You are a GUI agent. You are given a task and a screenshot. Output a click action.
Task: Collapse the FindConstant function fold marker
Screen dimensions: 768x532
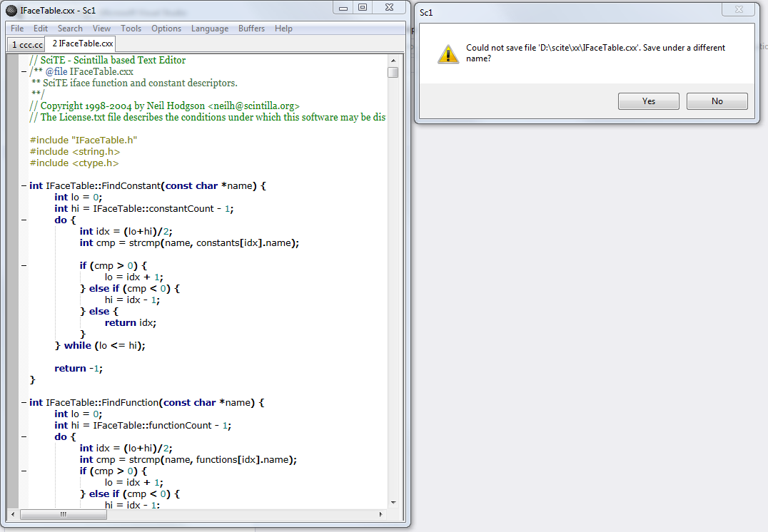[x=24, y=186]
